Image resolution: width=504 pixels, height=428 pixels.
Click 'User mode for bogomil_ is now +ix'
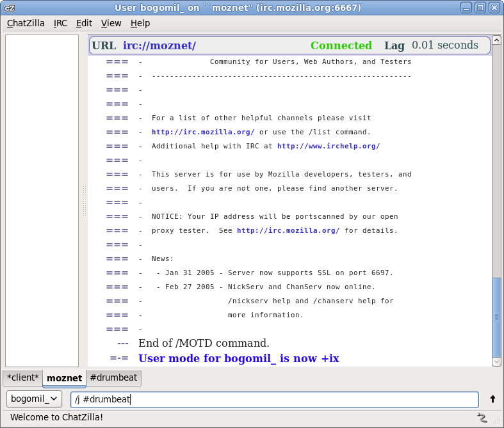point(239,358)
